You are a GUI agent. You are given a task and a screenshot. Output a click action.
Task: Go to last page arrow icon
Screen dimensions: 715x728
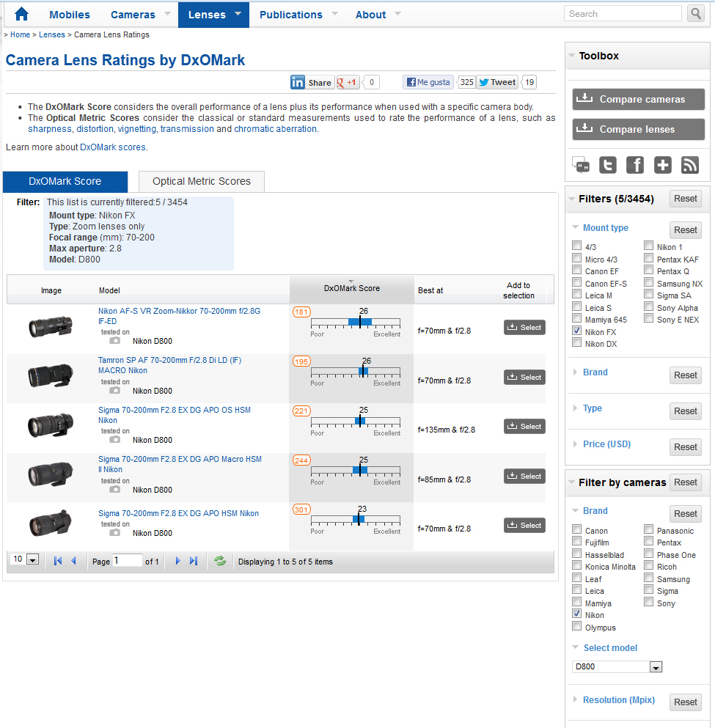point(194,561)
